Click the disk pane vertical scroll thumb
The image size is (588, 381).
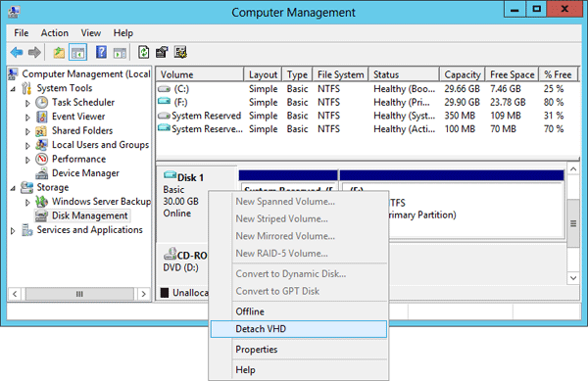tap(573, 223)
